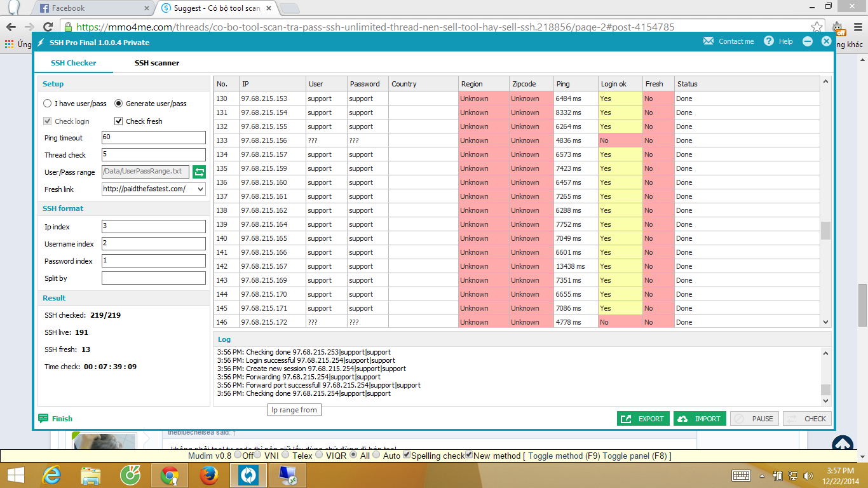This screenshot has height=488, width=868.
Task: Open the on-screen keyboard from system tray
Action: [741, 475]
